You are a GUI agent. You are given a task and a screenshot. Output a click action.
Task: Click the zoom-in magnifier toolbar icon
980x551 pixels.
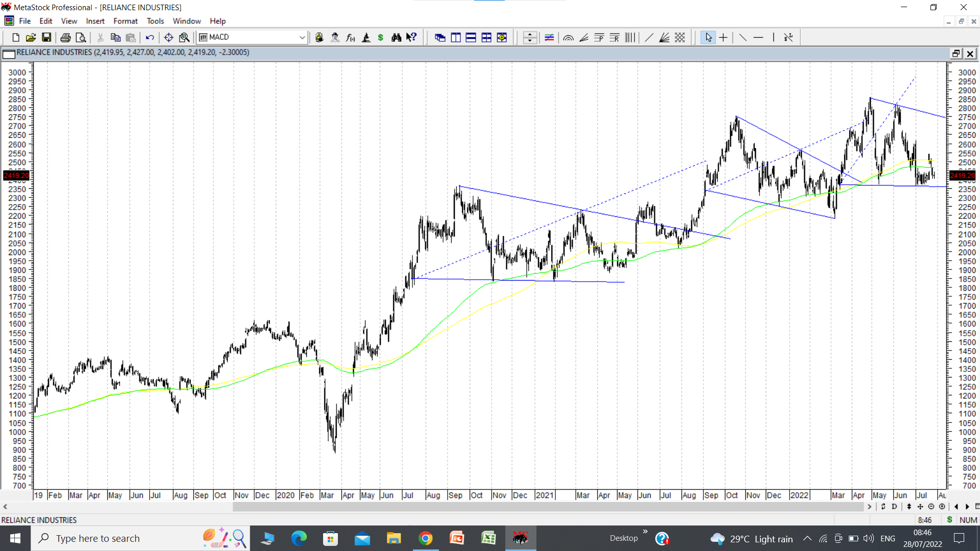pyautogui.click(x=184, y=37)
